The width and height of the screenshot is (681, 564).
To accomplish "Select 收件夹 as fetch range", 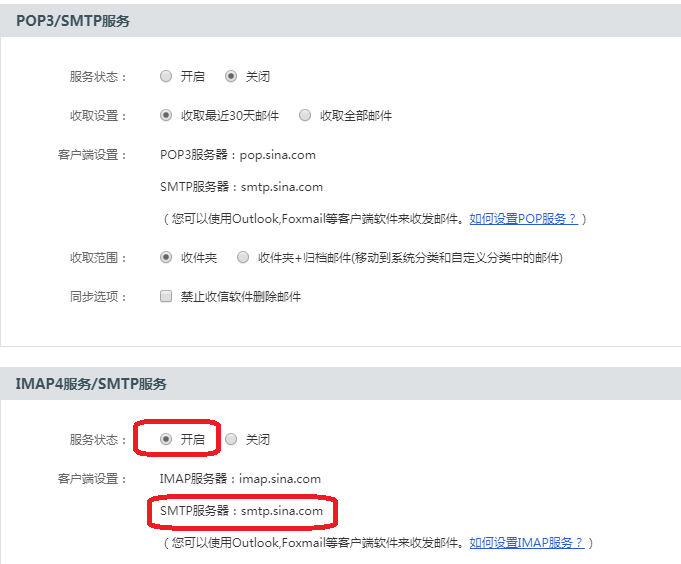I will (x=165, y=257).
